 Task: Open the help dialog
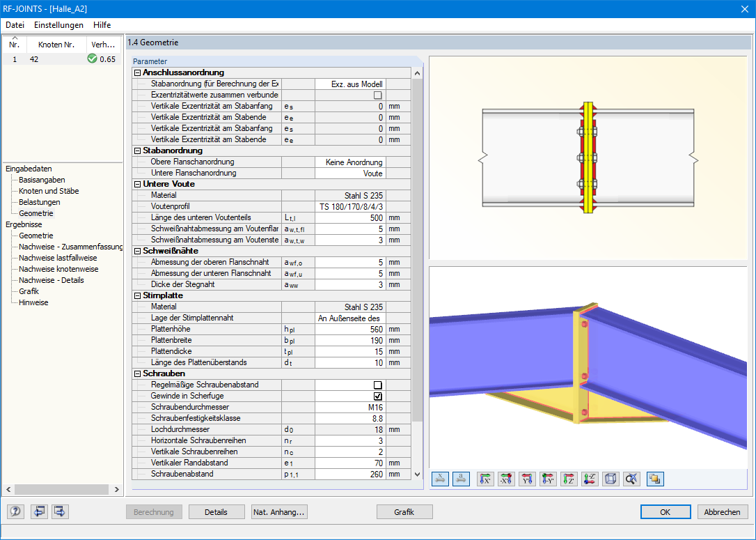15,511
